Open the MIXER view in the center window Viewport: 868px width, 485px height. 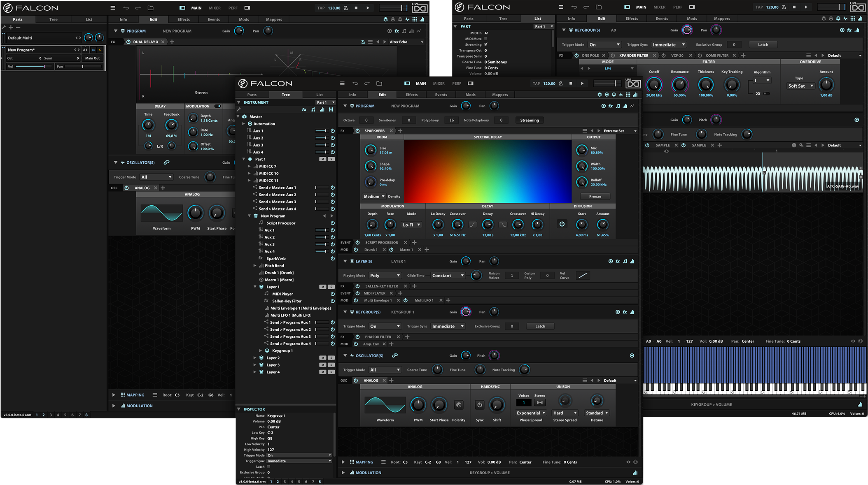pyautogui.click(x=439, y=84)
